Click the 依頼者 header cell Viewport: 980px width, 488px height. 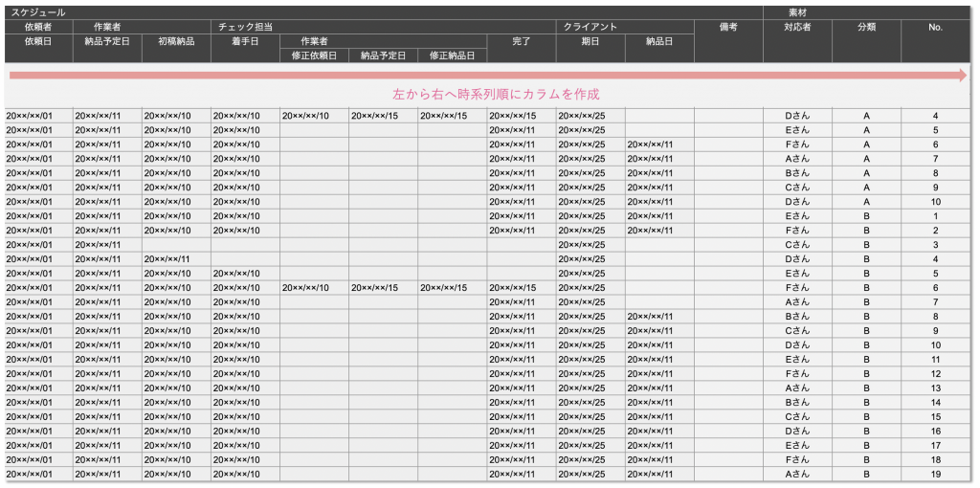(38, 27)
